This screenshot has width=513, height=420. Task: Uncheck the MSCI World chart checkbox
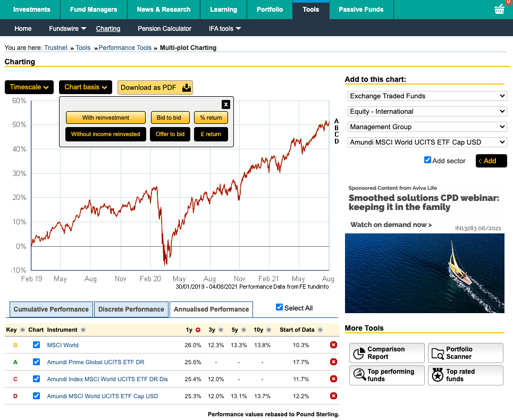(x=36, y=345)
